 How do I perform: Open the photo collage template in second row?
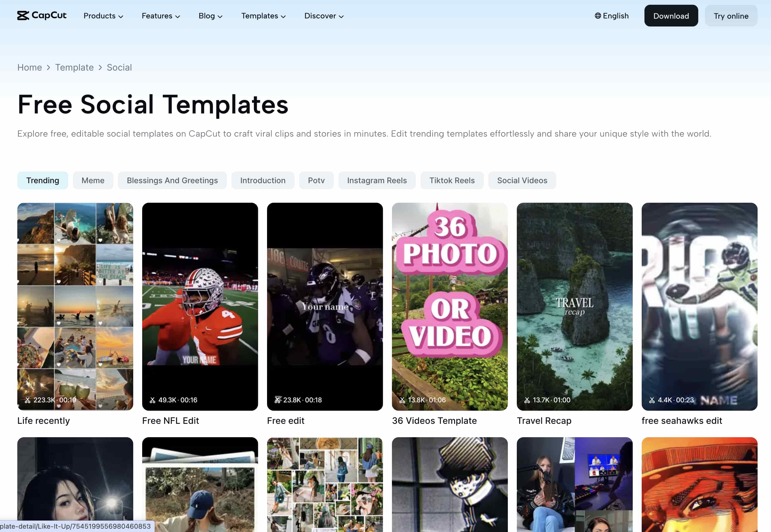[325, 485]
